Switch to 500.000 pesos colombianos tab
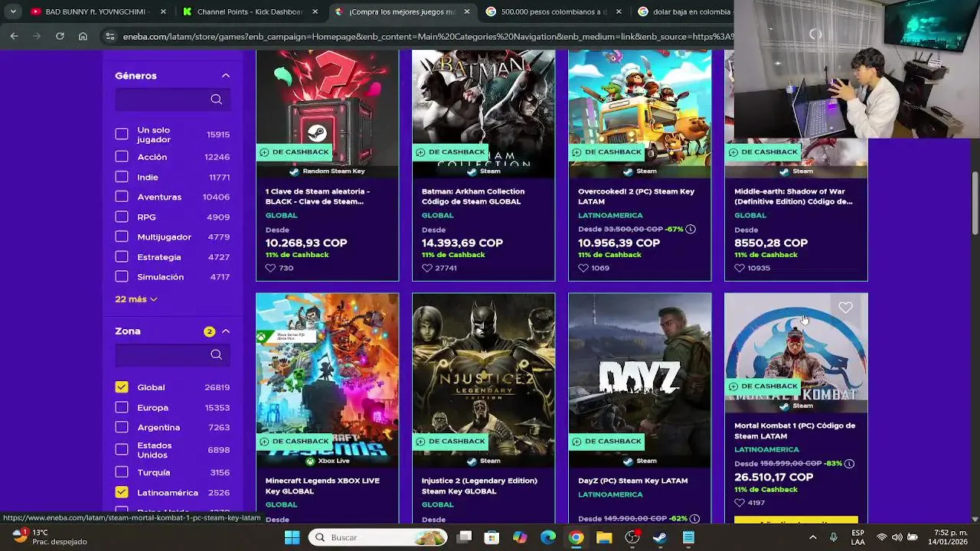Screen dimensions: 980x551 [555, 11]
